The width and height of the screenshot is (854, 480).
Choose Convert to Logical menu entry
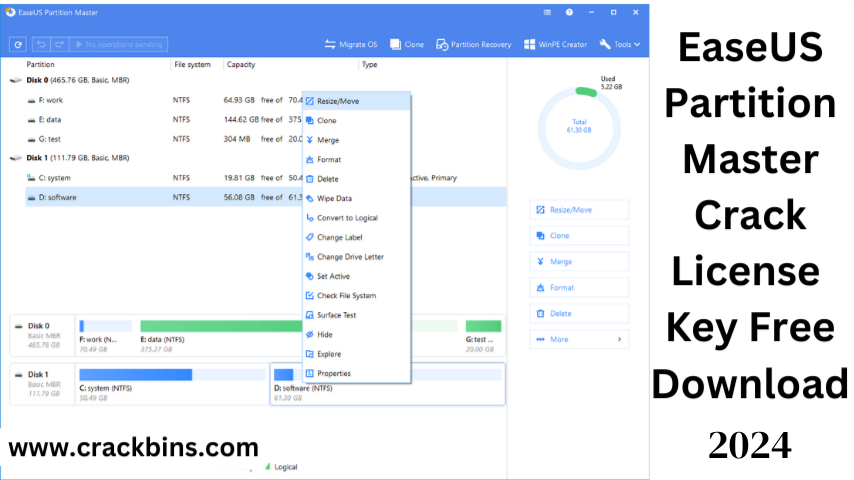pyautogui.click(x=356, y=218)
